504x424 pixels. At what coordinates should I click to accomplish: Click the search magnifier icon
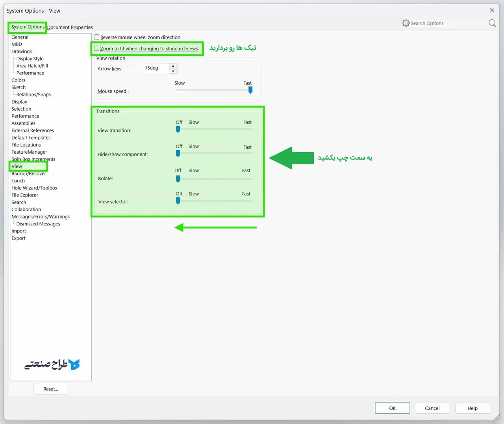pos(492,23)
